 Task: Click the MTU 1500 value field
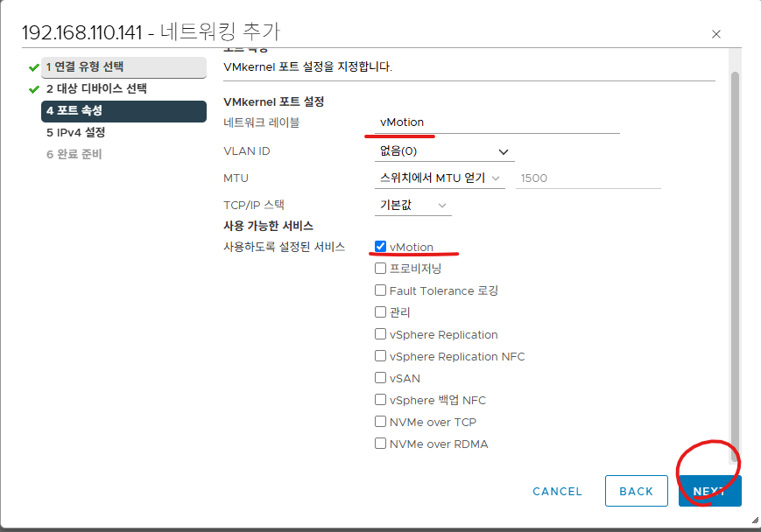pyautogui.click(x=588, y=178)
